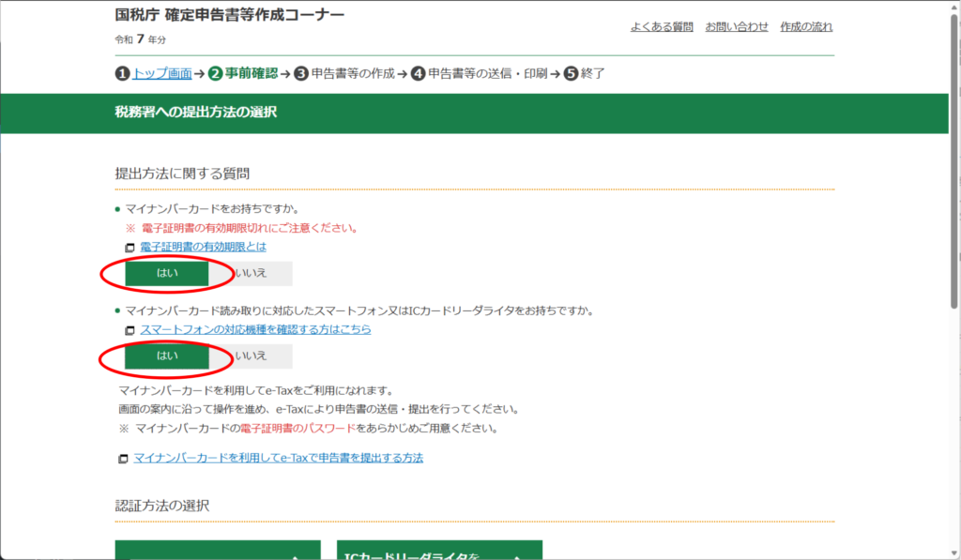The image size is (961, 560).
Task: Choose はい for the smartphone or ICカードリーダライタ question
Action: pos(167,356)
